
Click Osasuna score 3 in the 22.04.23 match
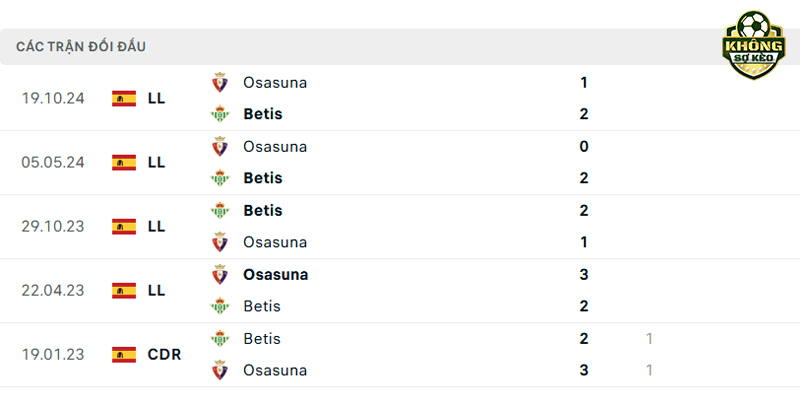pos(584,274)
